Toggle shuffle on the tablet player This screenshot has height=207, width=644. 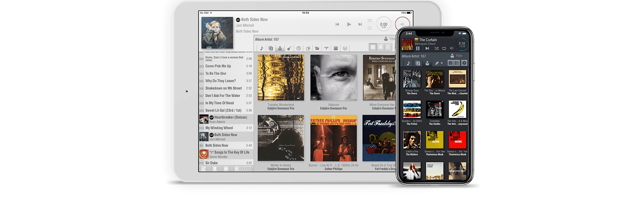click(x=370, y=21)
